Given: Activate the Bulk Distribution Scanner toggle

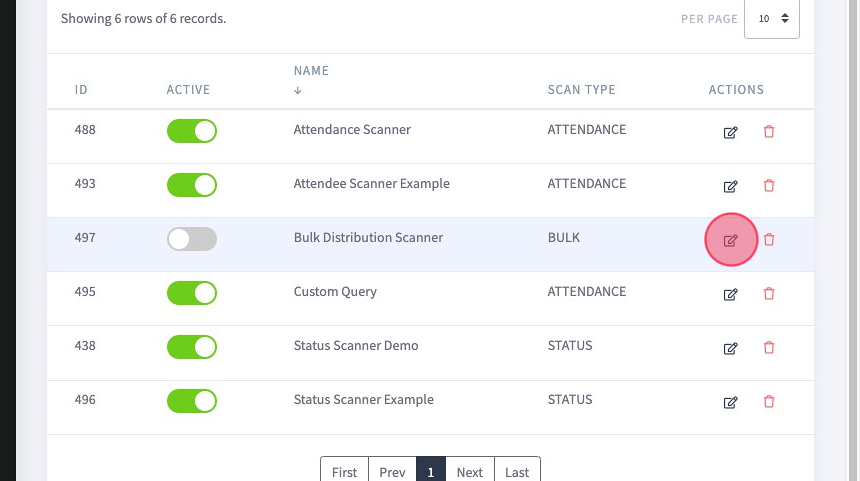Looking at the screenshot, I should (x=192, y=239).
